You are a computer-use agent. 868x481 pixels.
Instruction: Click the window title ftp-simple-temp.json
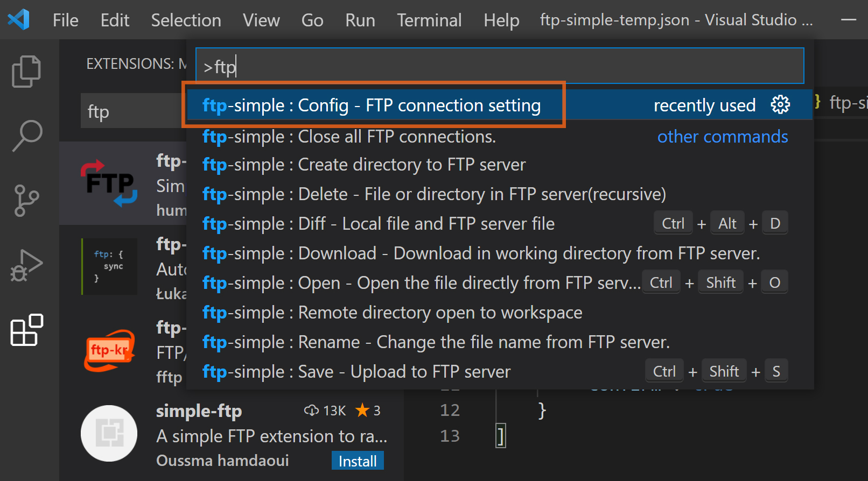[x=676, y=20]
